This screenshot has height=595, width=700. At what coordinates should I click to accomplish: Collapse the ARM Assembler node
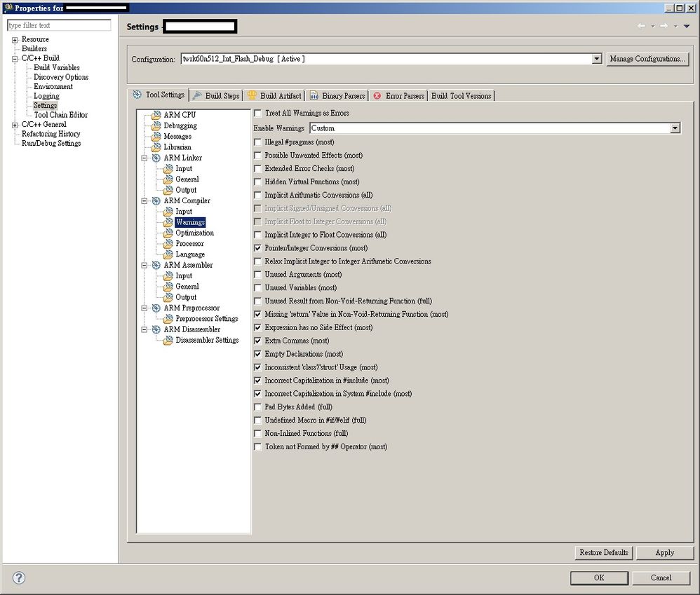point(144,265)
